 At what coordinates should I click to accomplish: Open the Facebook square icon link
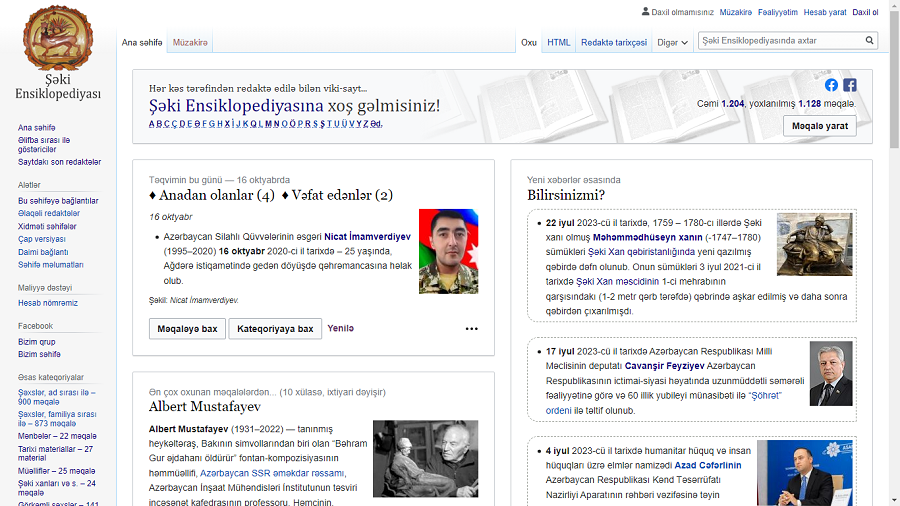[x=849, y=85]
